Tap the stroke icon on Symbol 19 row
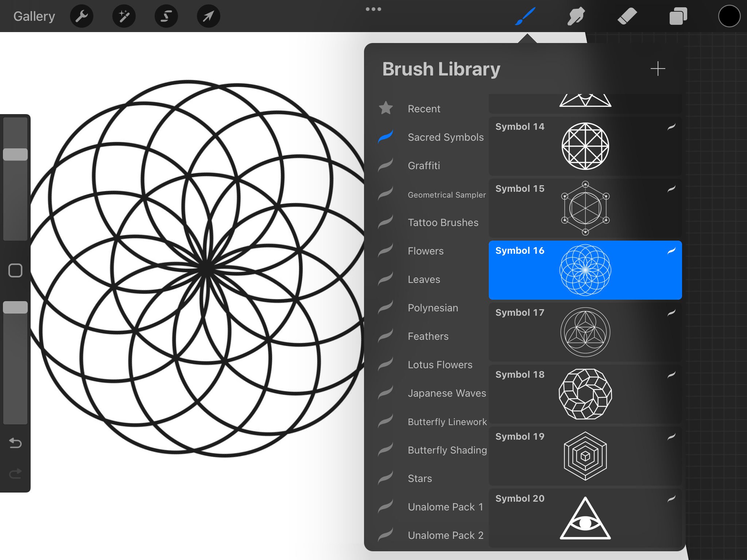 (x=671, y=436)
